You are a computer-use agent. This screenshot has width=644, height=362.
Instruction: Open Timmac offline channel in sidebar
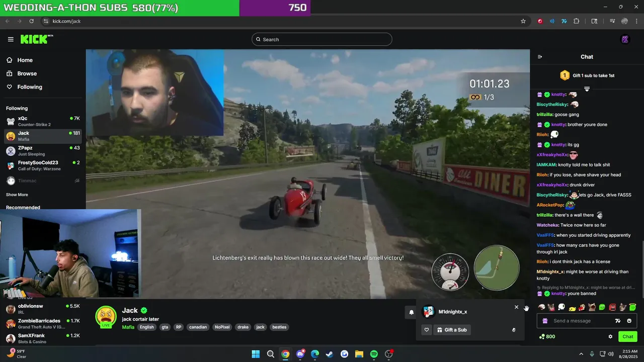43,180
